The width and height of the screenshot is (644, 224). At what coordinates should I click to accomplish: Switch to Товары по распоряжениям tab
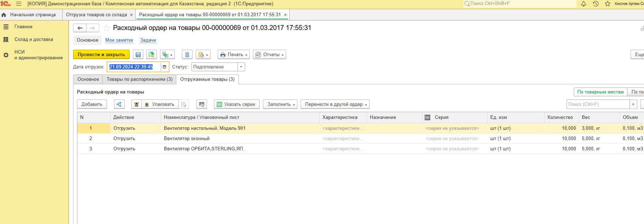140,79
